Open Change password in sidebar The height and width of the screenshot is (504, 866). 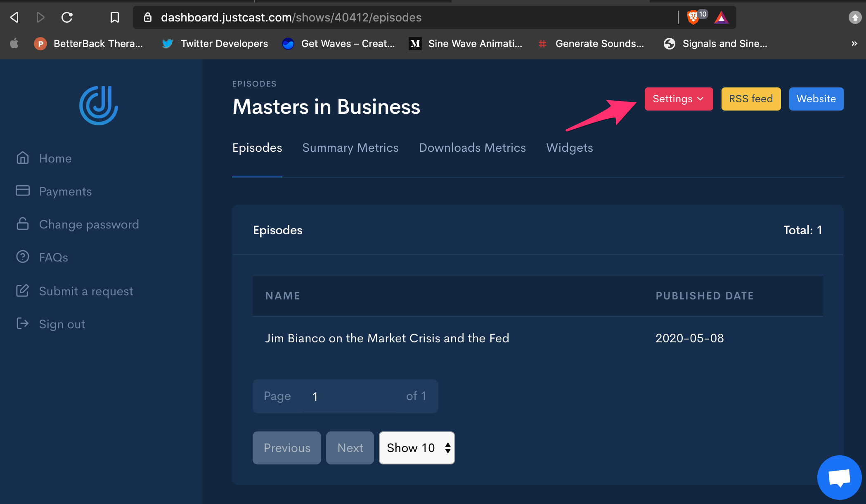point(89,224)
